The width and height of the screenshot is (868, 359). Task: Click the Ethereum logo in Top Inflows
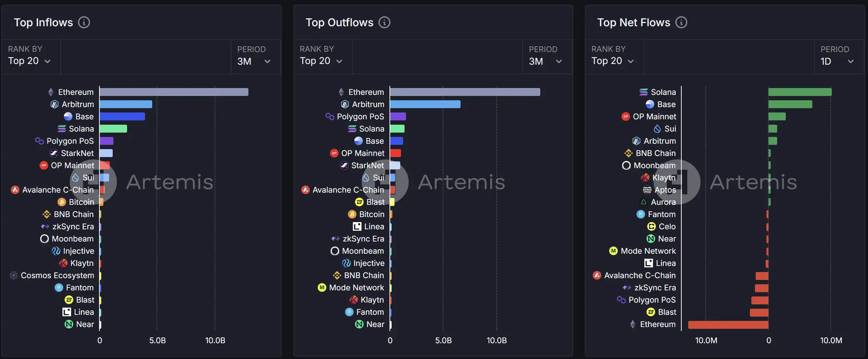(51, 92)
